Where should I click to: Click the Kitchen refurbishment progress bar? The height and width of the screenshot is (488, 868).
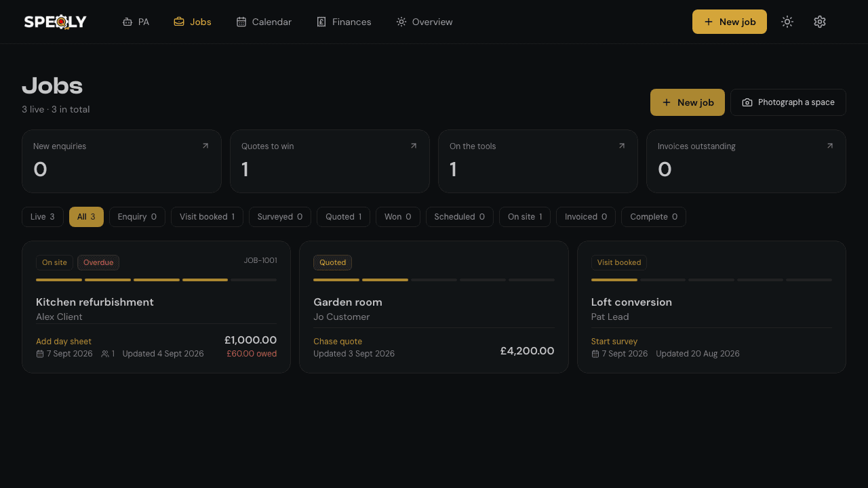click(x=156, y=280)
